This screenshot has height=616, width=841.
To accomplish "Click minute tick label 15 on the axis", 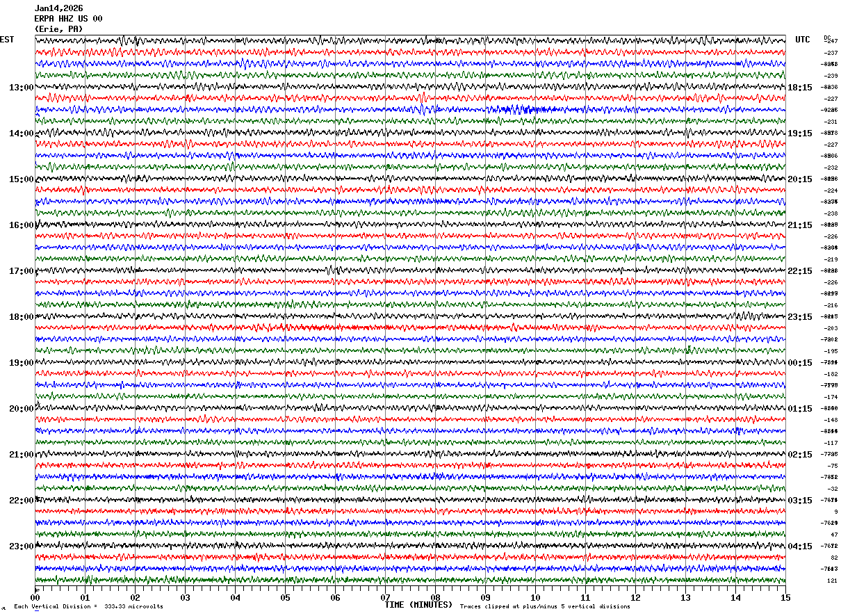I will (785, 597).
